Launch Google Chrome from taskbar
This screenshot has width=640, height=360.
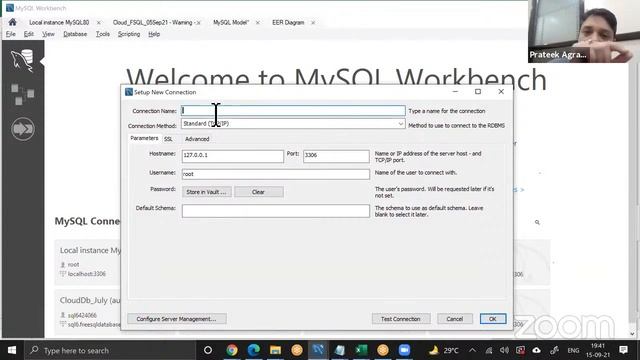(232, 350)
